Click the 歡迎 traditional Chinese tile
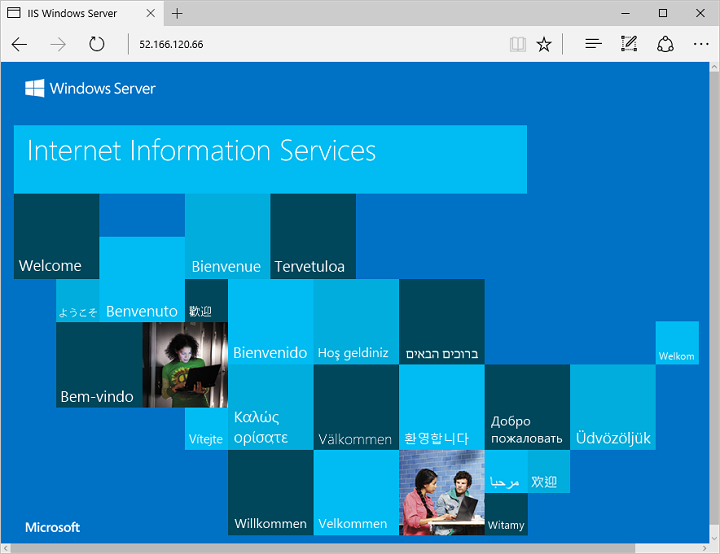The image size is (720, 554). [x=206, y=300]
